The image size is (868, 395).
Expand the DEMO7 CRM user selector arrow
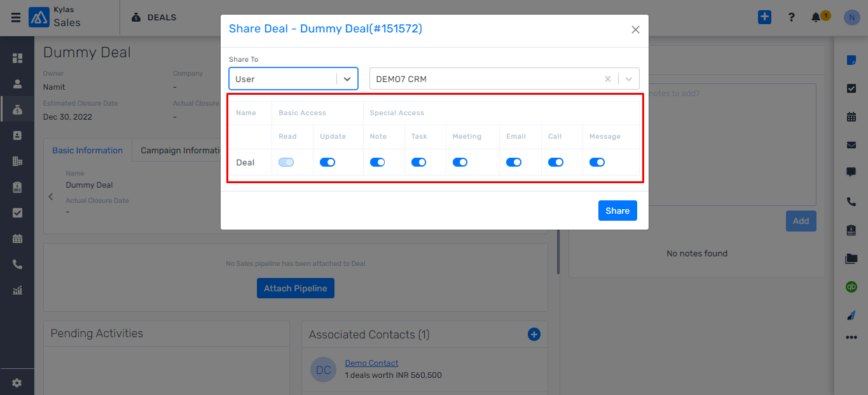coord(629,79)
